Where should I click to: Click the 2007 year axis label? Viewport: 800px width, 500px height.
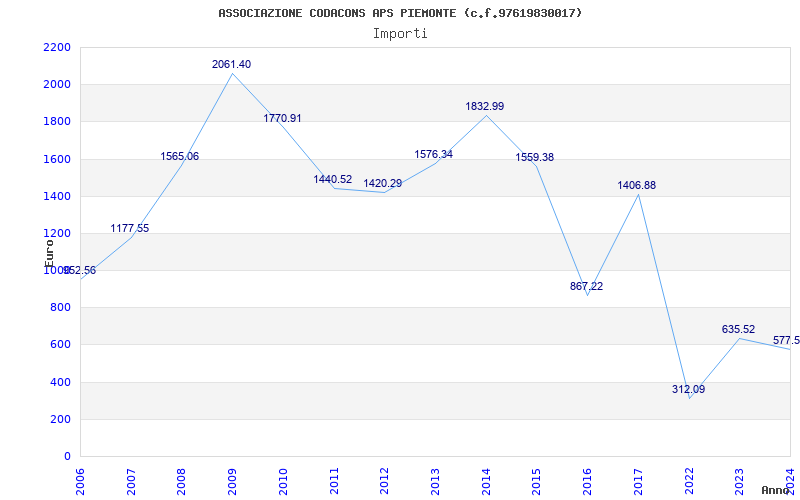pos(131,482)
